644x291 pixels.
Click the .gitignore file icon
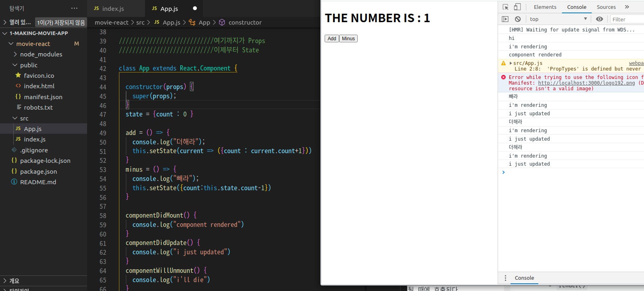[x=14, y=150]
